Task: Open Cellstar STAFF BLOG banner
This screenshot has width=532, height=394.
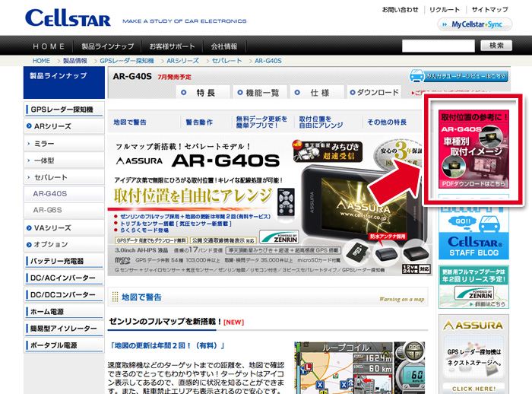Action: 473,234
